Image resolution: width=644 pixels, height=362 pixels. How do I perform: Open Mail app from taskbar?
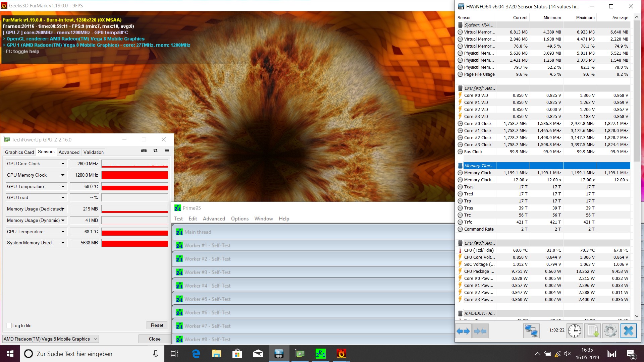[258, 354]
